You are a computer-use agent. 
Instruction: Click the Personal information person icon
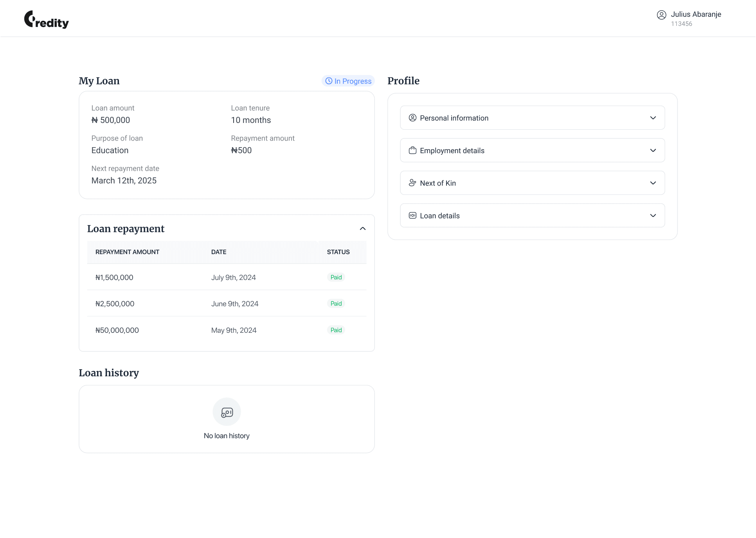[x=412, y=118]
